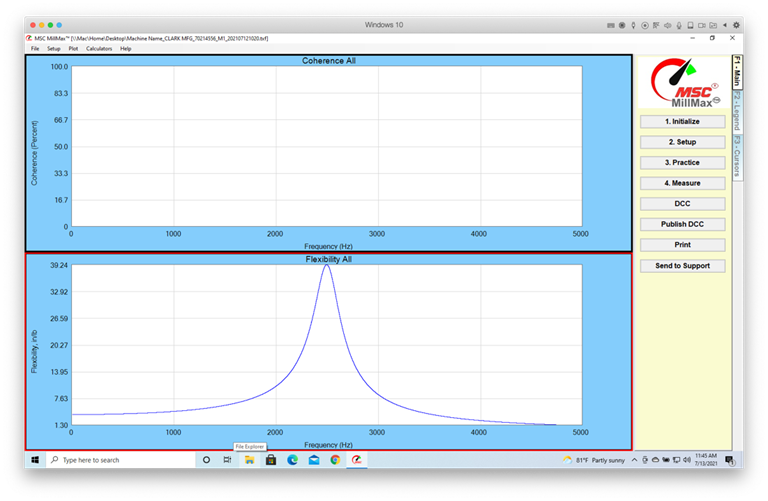Image resolution: width=768 pixels, height=501 pixels.
Task: Click the MSC MillMax logo image
Action: tap(684, 82)
